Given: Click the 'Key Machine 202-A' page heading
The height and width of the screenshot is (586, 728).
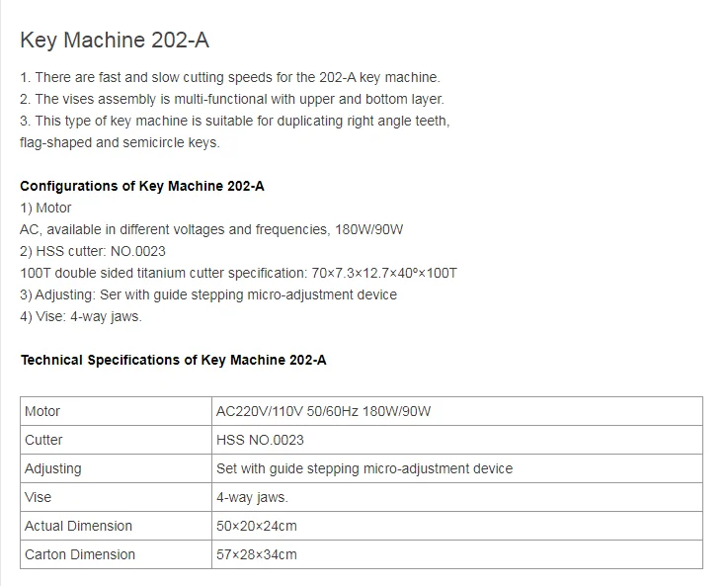Looking at the screenshot, I should pos(115,40).
